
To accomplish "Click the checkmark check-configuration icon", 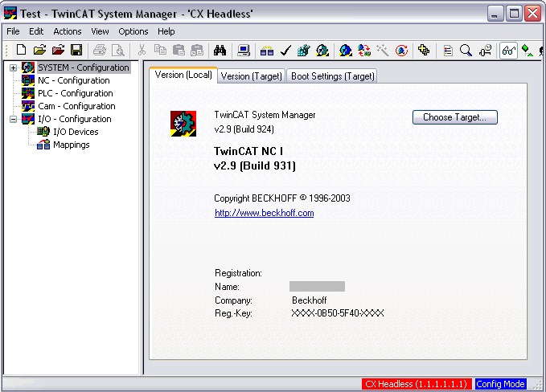I will point(285,51).
